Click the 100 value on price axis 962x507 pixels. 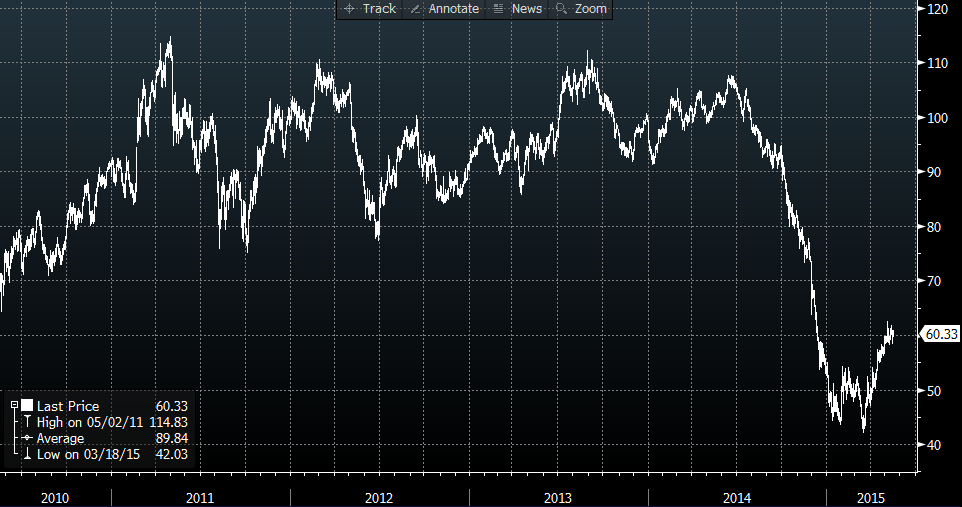[937, 118]
